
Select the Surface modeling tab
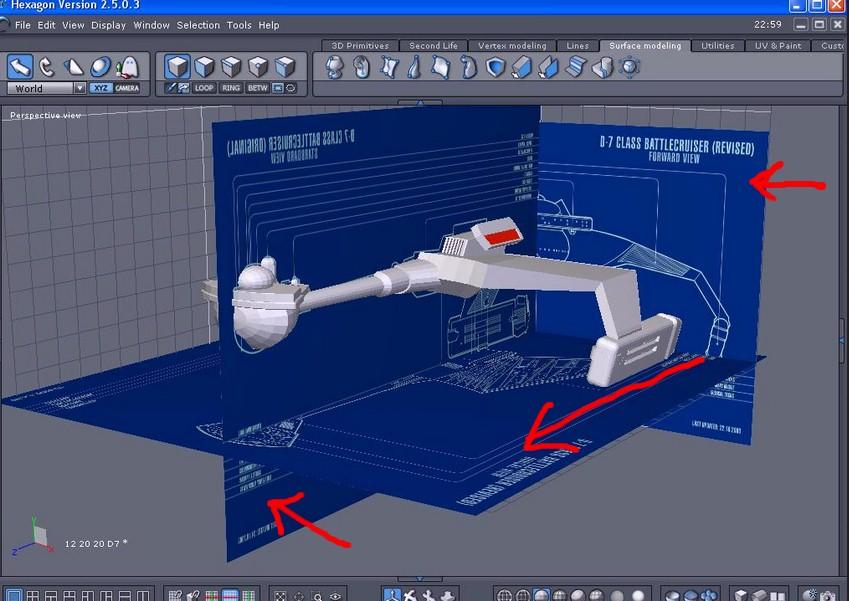click(x=645, y=46)
